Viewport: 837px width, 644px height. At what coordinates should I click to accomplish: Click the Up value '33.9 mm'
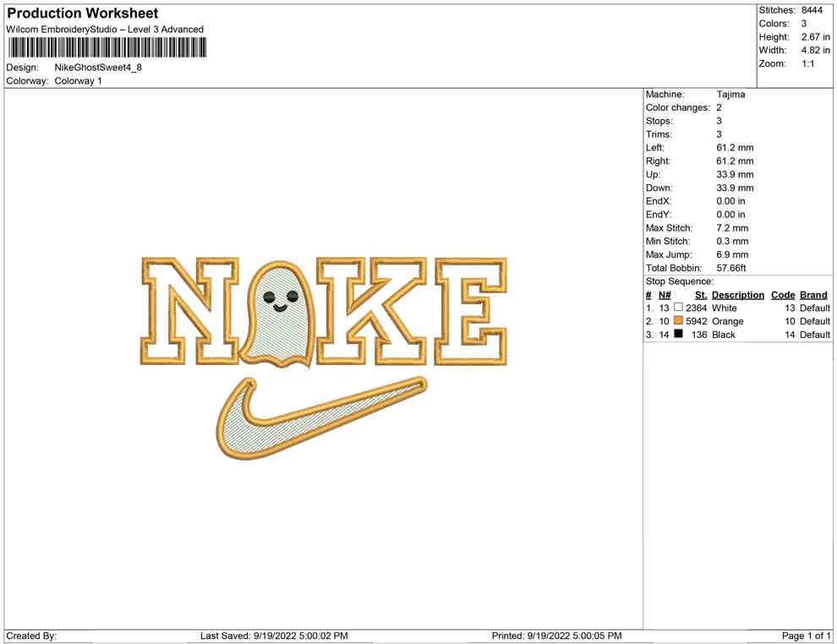point(735,174)
